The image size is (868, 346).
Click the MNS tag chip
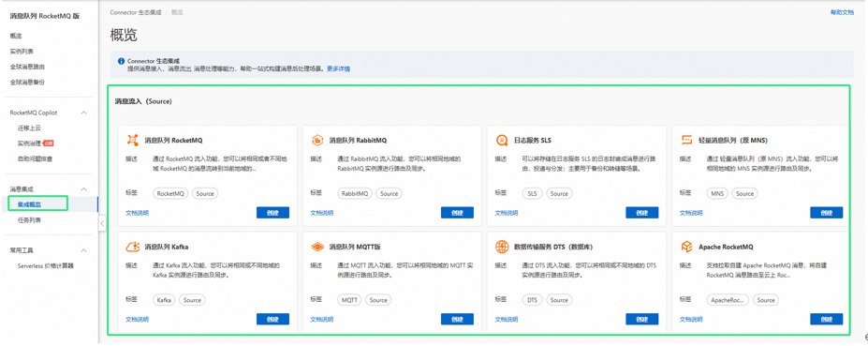coord(717,193)
